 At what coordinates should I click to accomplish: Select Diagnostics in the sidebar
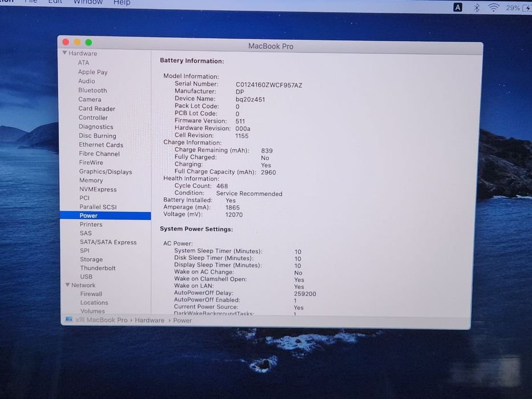[x=96, y=127]
